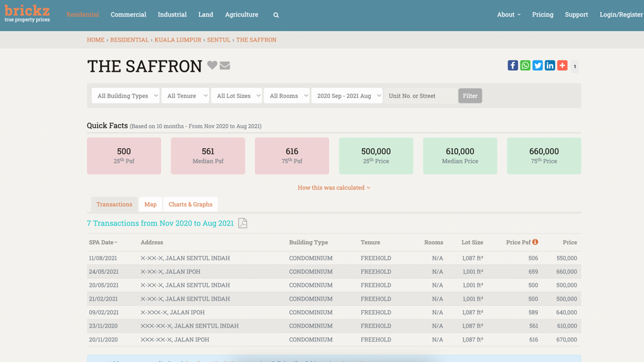The width and height of the screenshot is (644, 362).
Task: Expand the date range dropdown
Action: click(347, 96)
